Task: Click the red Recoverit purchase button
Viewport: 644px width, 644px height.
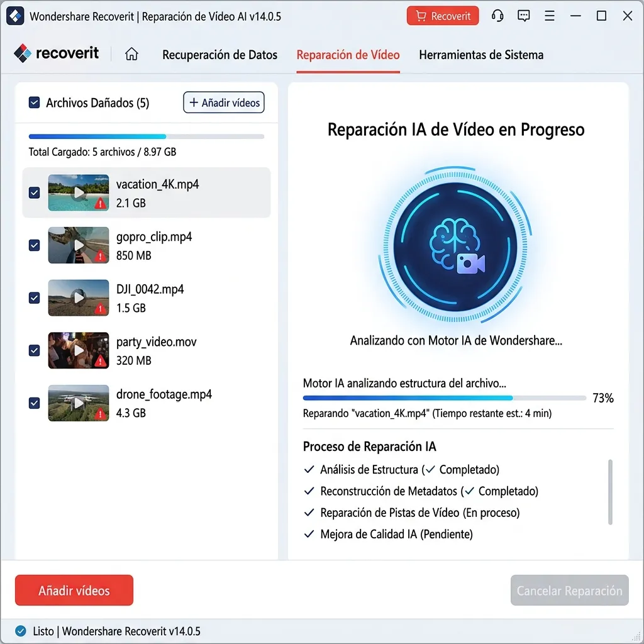Action: click(442, 16)
